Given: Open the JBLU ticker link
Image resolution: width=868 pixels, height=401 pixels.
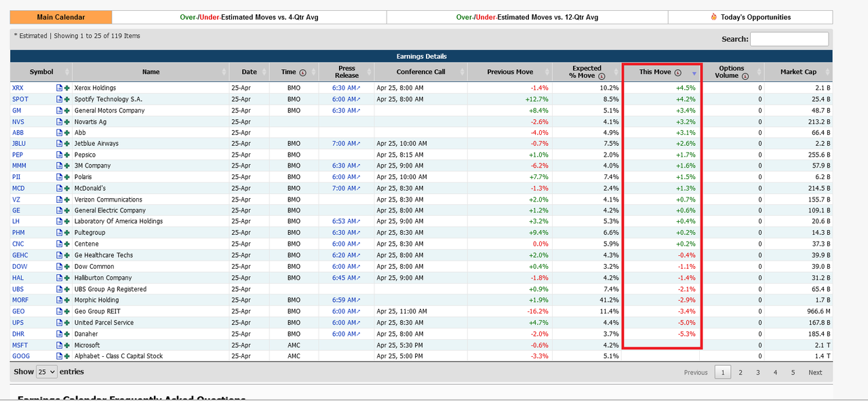Looking at the screenshot, I should [19, 144].
